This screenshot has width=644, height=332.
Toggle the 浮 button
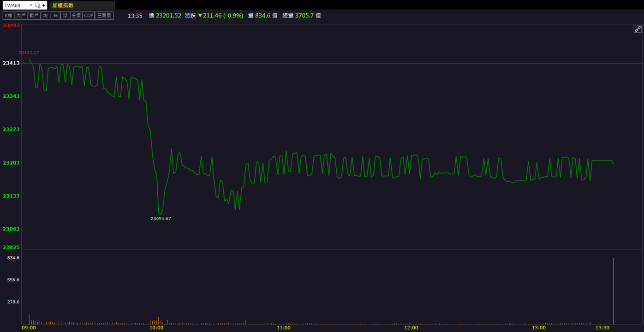tap(65, 16)
